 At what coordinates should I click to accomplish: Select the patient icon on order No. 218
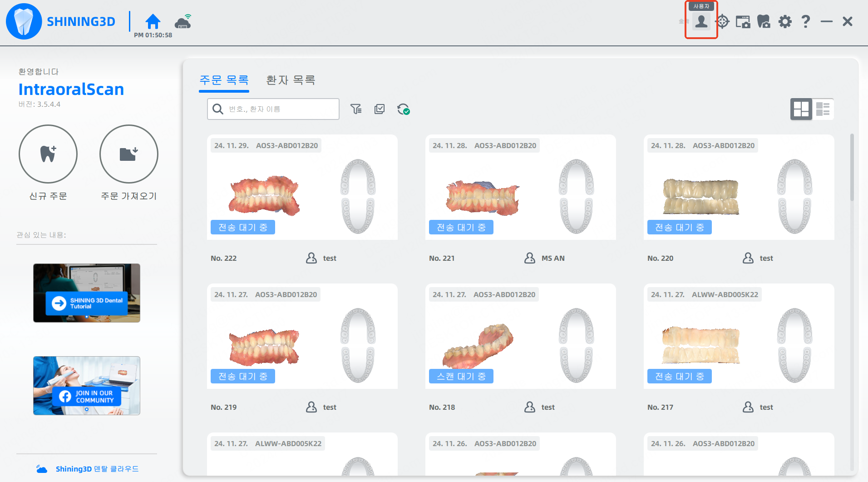(x=530, y=407)
